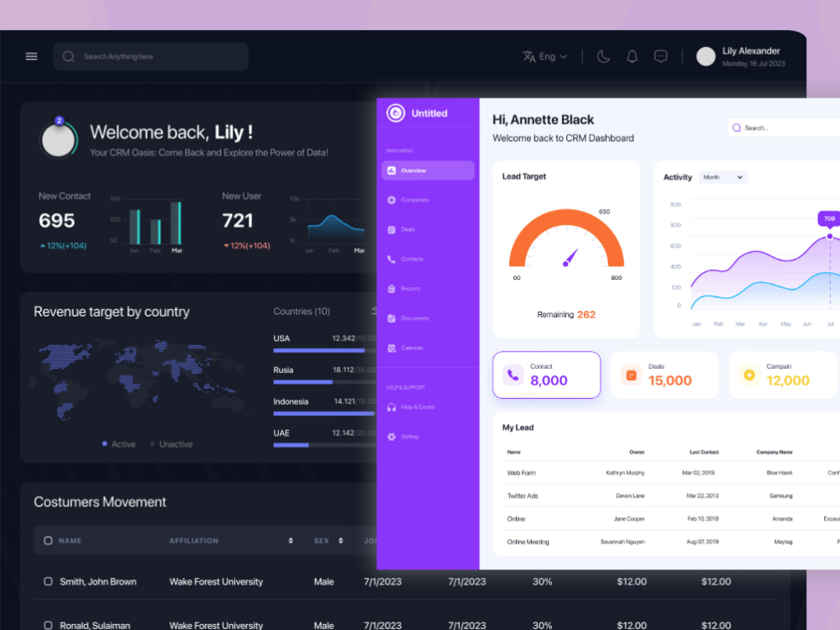The image size is (840, 630).
Task: Check the Ronald, Sulaiman row checkbox
Action: [x=48, y=625]
